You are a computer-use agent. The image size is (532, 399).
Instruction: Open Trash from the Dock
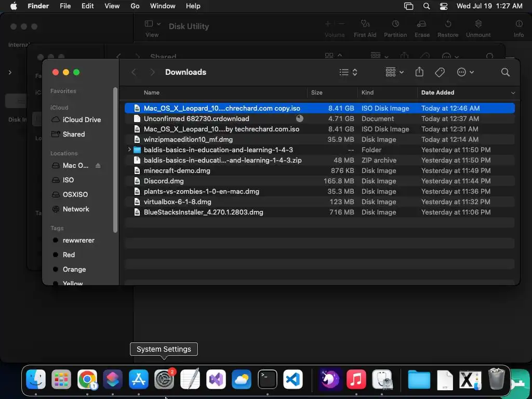click(x=496, y=379)
